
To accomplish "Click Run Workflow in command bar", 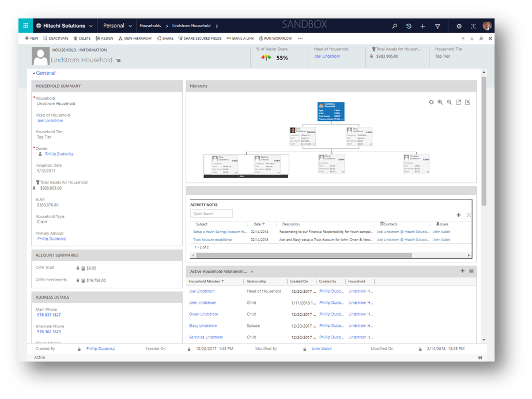I will [x=277, y=39].
